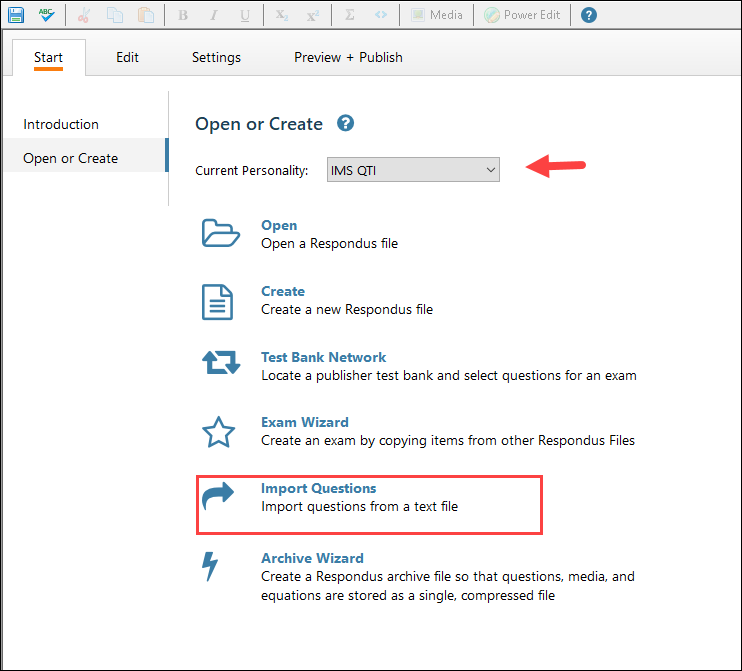
Task: Click the Create document icon
Action: (x=217, y=302)
